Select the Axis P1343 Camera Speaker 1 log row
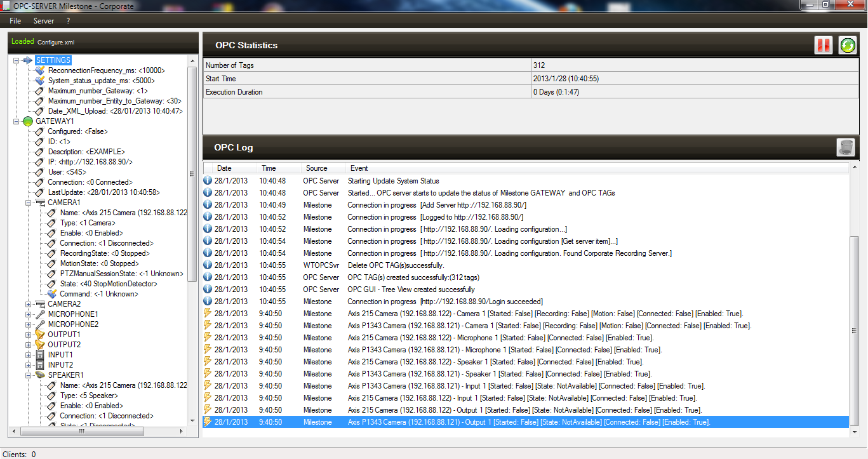Screen dimensions: 868x459 click(x=526, y=374)
